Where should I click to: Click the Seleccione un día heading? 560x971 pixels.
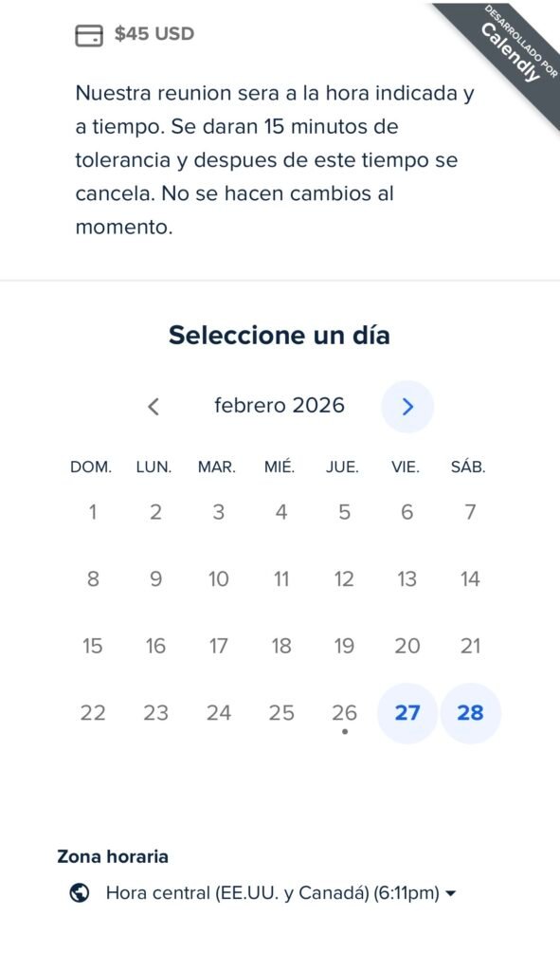click(x=280, y=335)
